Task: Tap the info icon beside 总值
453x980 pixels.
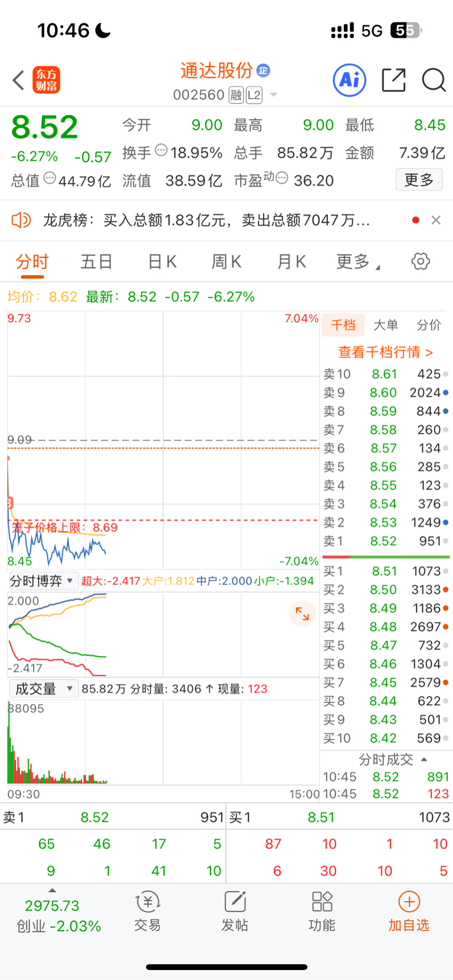Action: pyautogui.click(x=50, y=178)
